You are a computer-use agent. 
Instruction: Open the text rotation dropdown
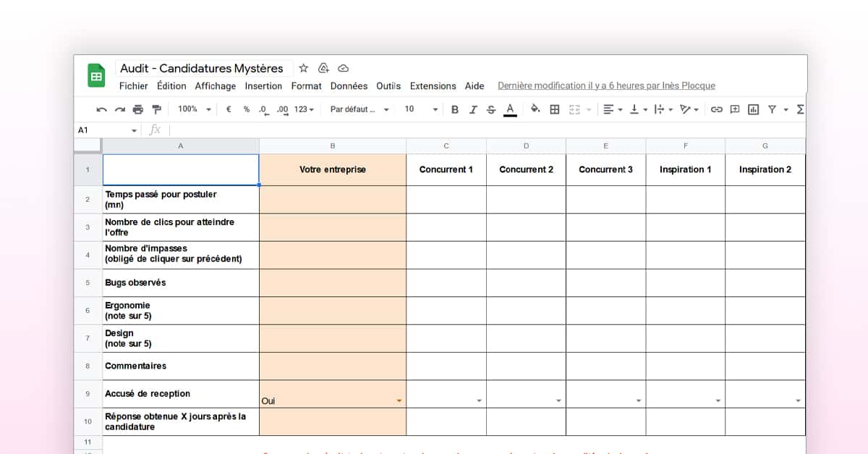(689, 109)
